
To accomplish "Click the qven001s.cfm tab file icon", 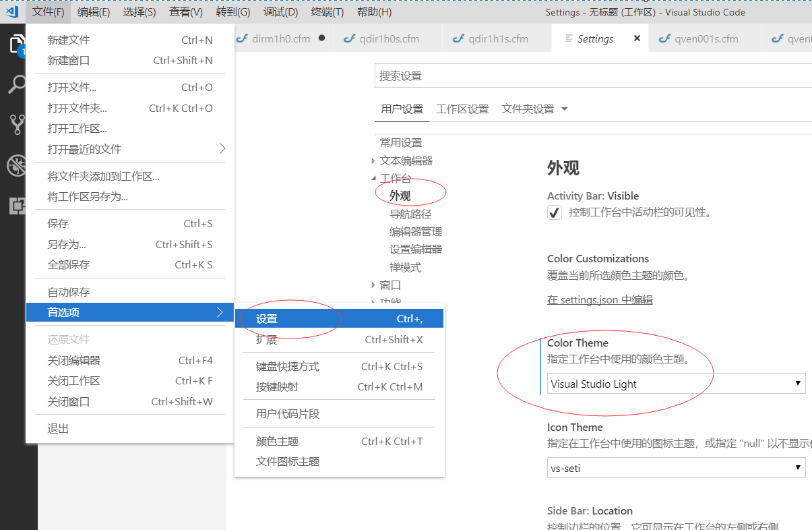I will coord(664,38).
